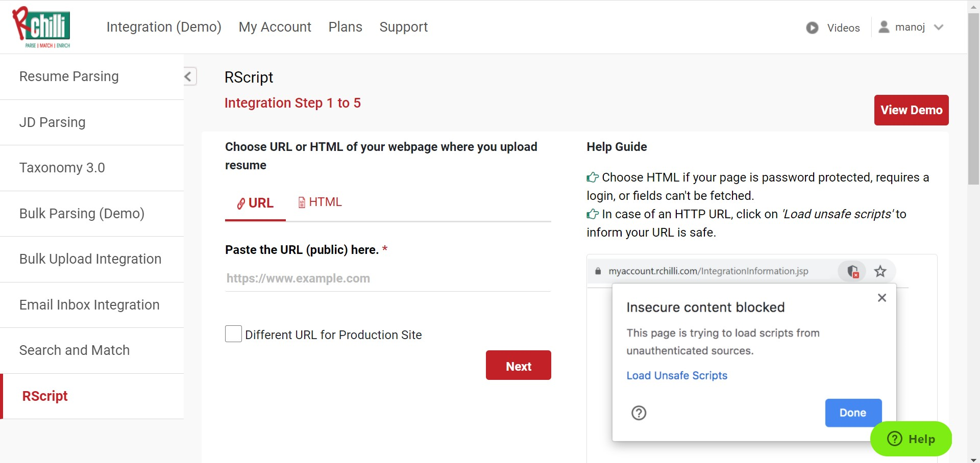Open the Support menu
Image resolution: width=980 pixels, height=463 pixels.
point(403,27)
